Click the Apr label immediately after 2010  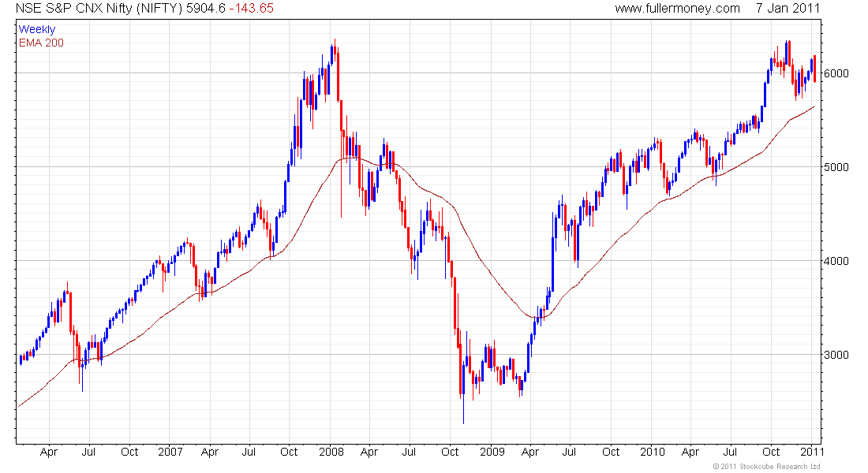point(690,453)
